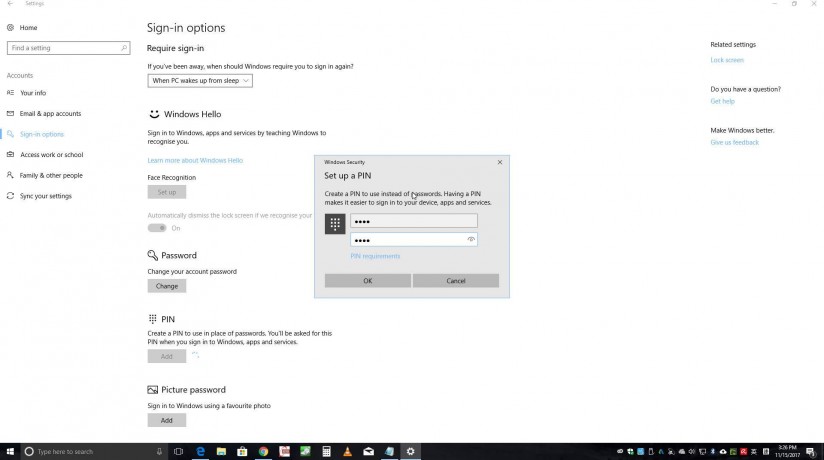
Task: Click the search magnifier in Find a setting
Action: [124, 48]
